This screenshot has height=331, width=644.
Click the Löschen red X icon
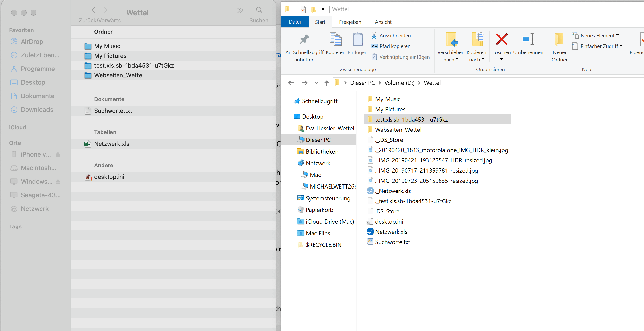[501, 40]
